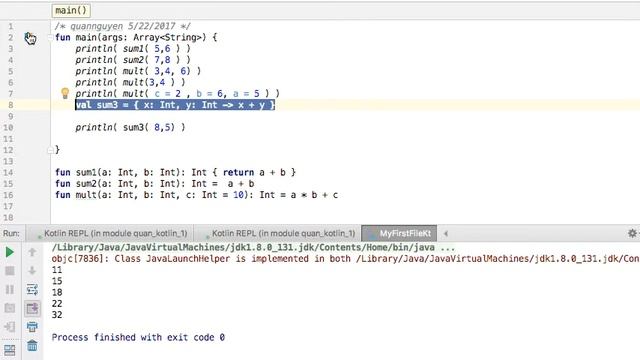This screenshot has height=360, width=640.
Task: Click line number 16 in gutter
Action: point(9,195)
